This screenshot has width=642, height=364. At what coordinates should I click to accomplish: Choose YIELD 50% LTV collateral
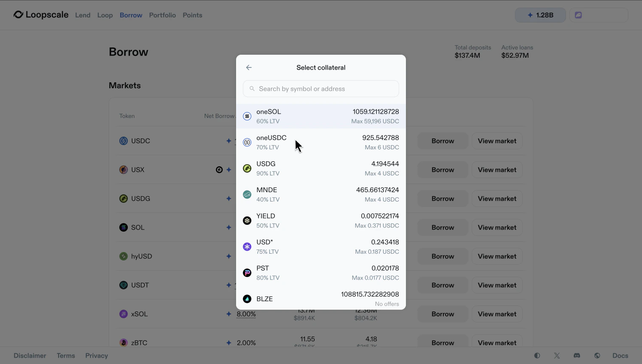click(x=321, y=221)
